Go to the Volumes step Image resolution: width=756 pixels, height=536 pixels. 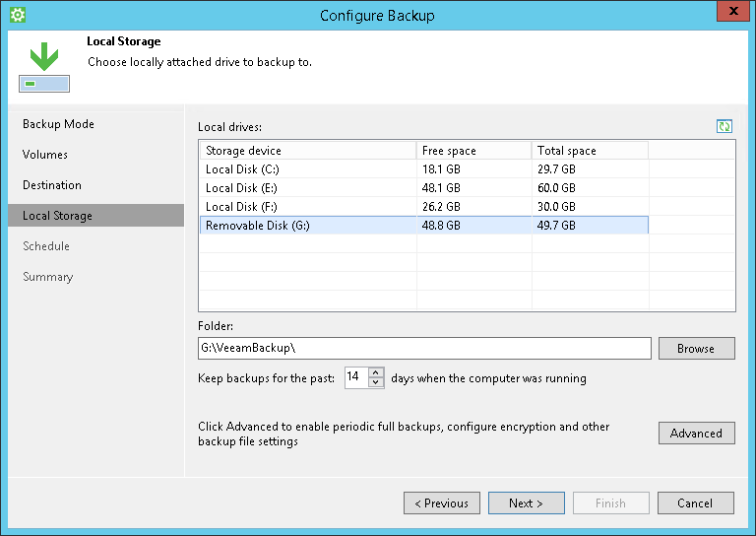click(45, 155)
